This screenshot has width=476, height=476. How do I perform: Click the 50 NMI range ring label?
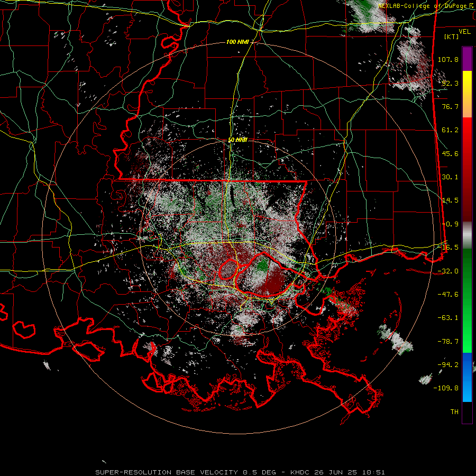[x=237, y=140]
